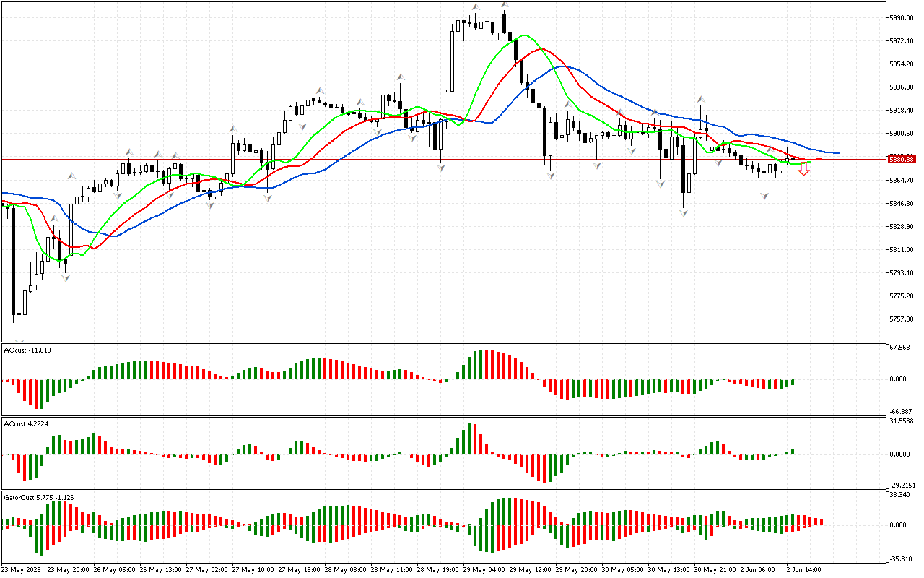924x578 pixels.
Task: Select the blue Alligator line's right end
Action: (x=837, y=152)
